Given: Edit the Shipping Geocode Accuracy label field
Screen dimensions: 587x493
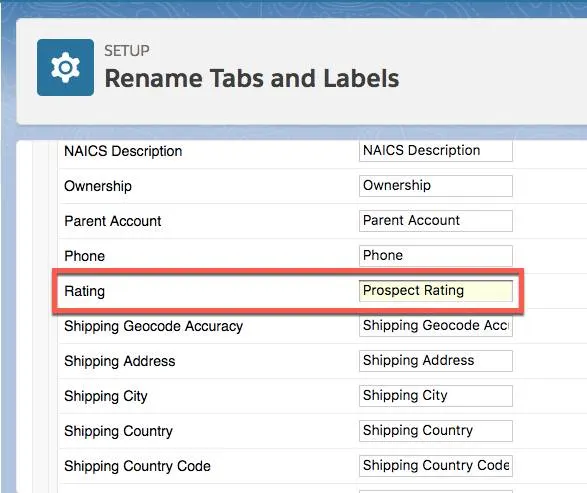Looking at the screenshot, I should click(436, 326).
